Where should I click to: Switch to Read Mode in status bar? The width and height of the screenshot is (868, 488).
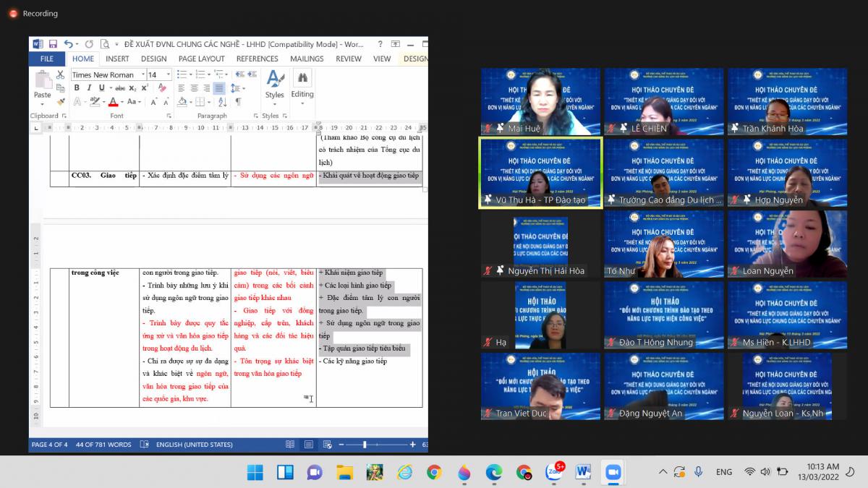(x=290, y=445)
